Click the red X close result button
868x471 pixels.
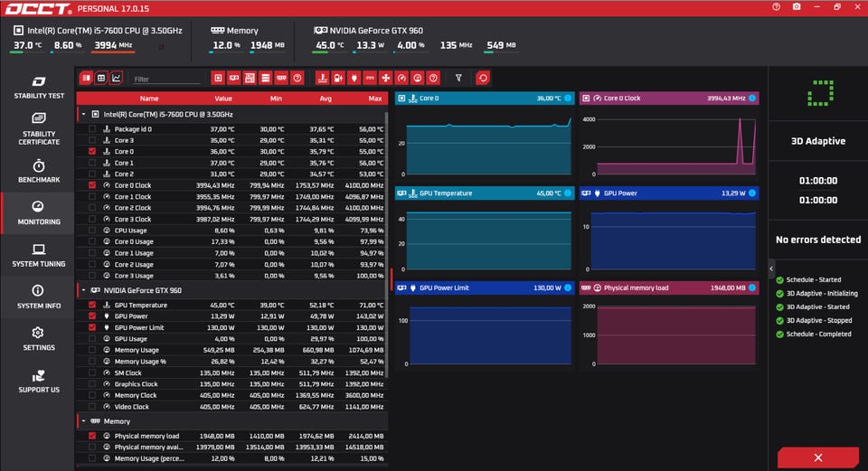pos(818,457)
